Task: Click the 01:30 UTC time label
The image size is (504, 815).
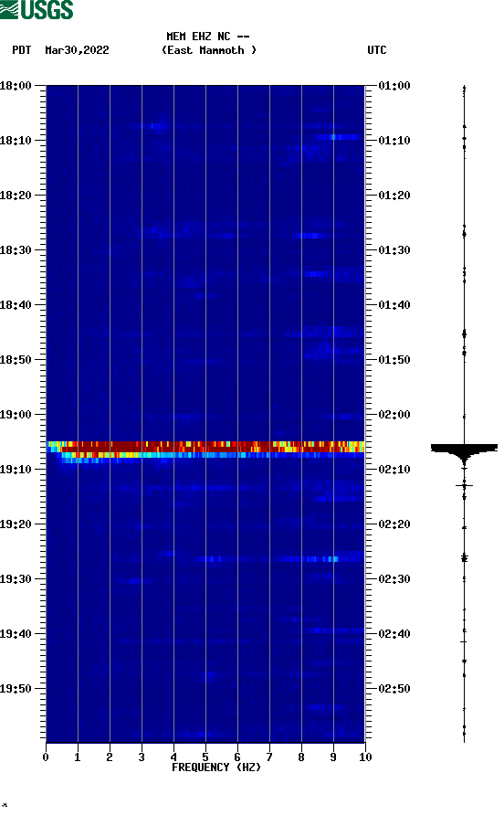Action: (394, 250)
